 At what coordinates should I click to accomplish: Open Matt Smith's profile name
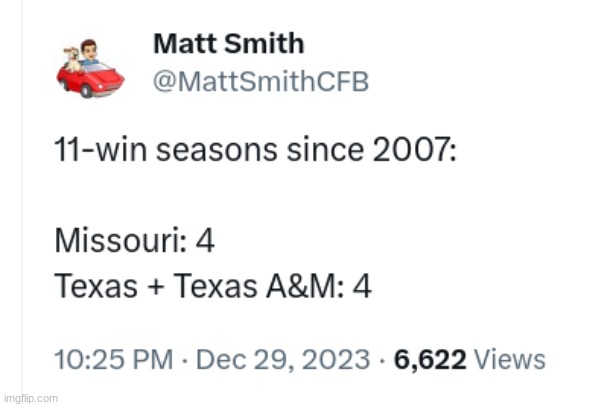(x=228, y=44)
